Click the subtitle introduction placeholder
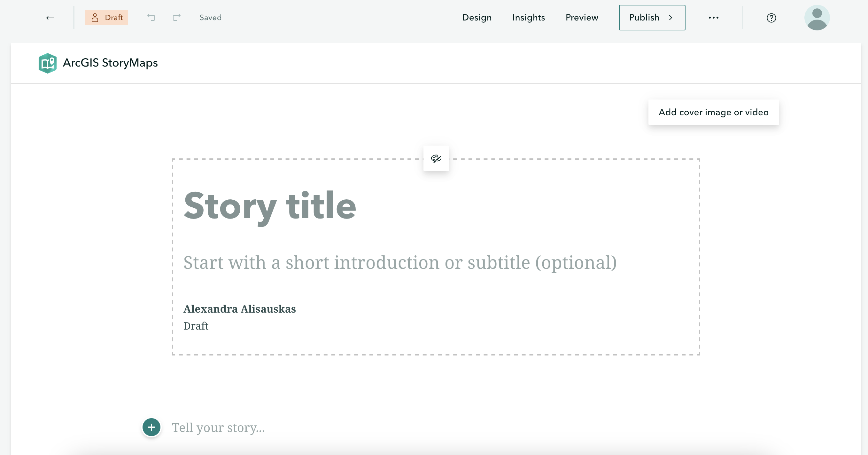Viewport: 868px width, 455px height. [400, 262]
